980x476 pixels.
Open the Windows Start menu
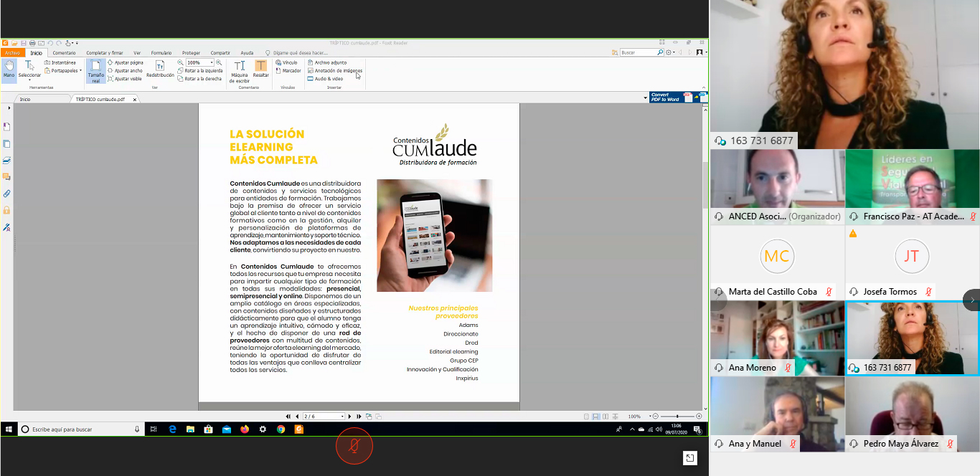pyautogui.click(x=9, y=429)
